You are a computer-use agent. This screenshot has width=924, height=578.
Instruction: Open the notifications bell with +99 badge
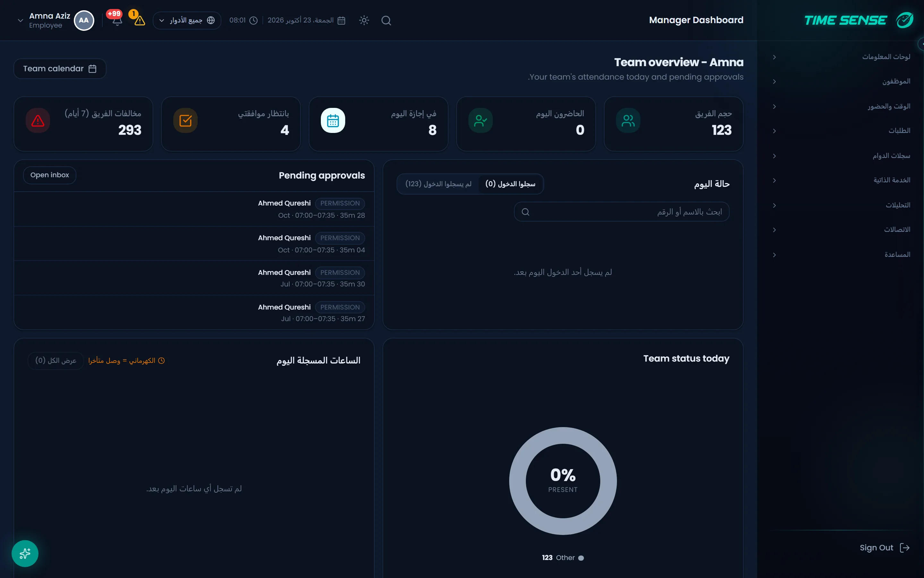(x=117, y=20)
